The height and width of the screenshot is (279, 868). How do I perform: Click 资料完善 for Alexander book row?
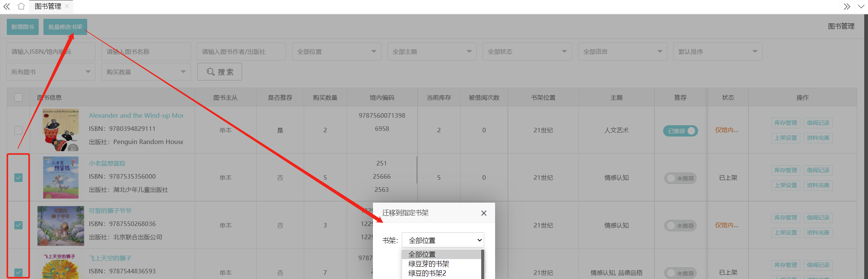click(x=818, y=138)
